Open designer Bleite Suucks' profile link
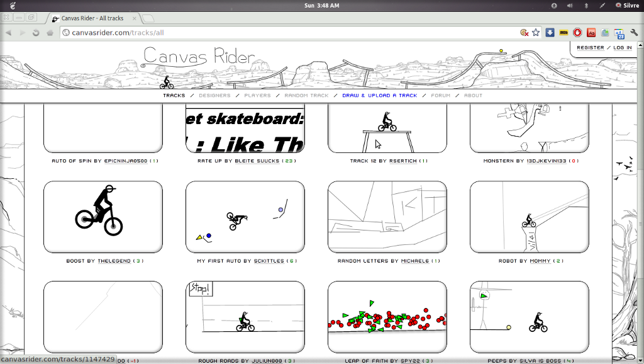The height and width of the screenshot is (364, 644). [x=257, y=161]
